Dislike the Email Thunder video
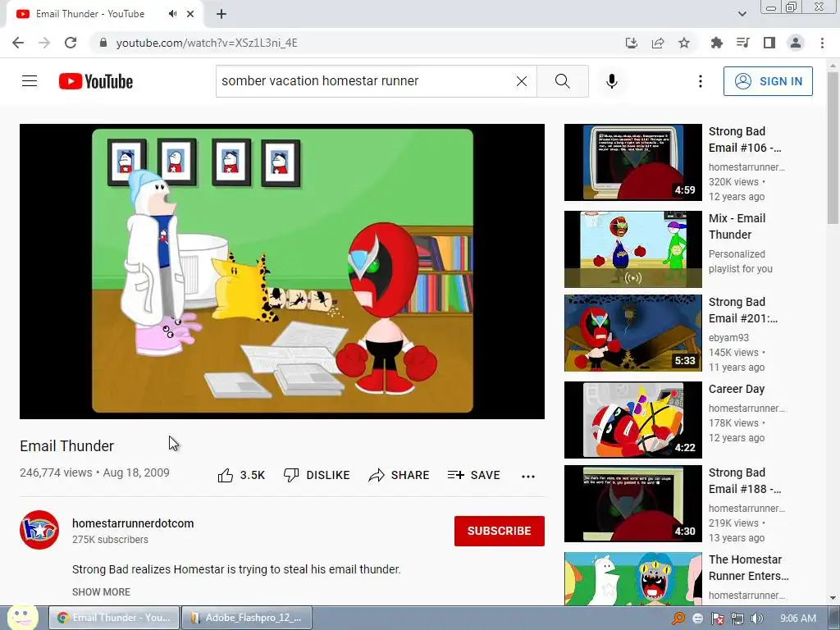Image resolution: width=840 pixels, height=630 pixels. (x=317, y=475)
